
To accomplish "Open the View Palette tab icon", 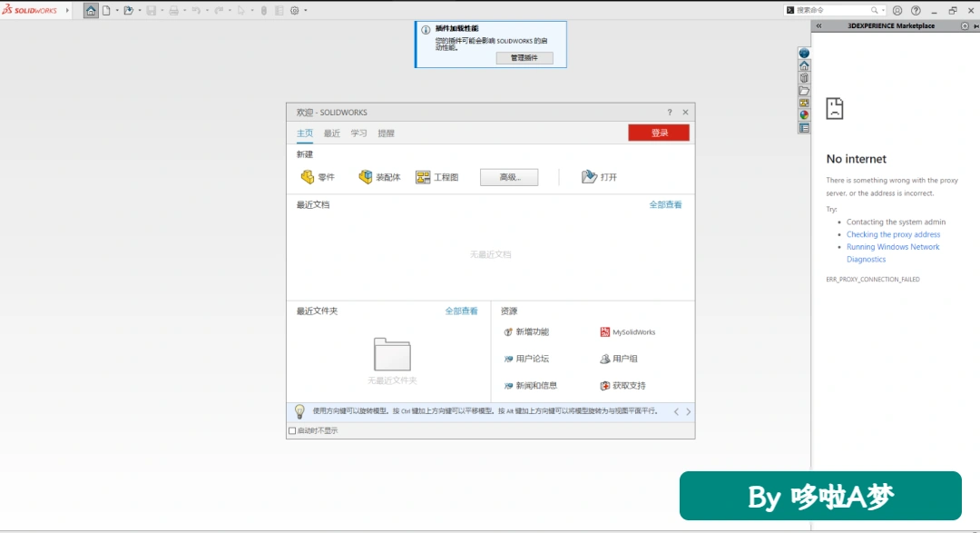I will [804, 103].
